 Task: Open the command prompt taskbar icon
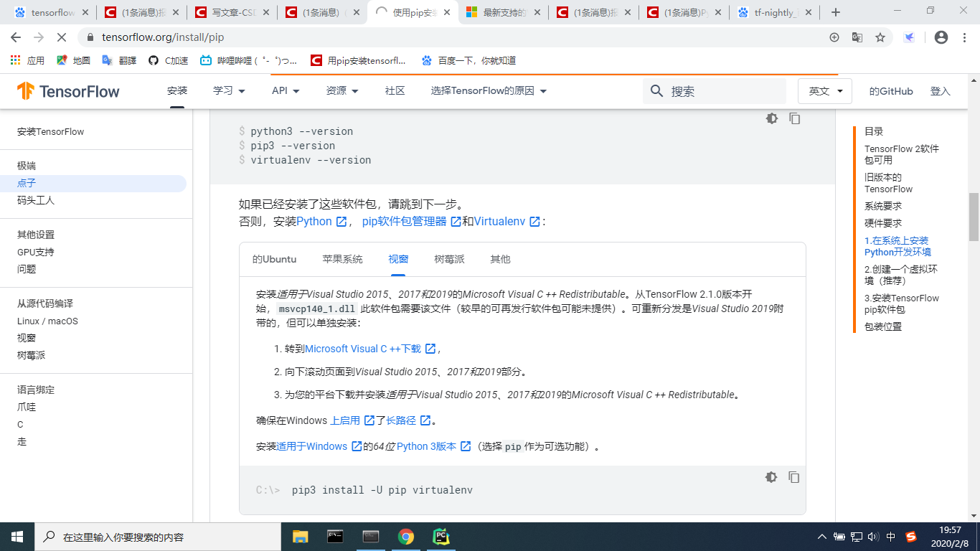pyautogui.click(x=335, y=537)
